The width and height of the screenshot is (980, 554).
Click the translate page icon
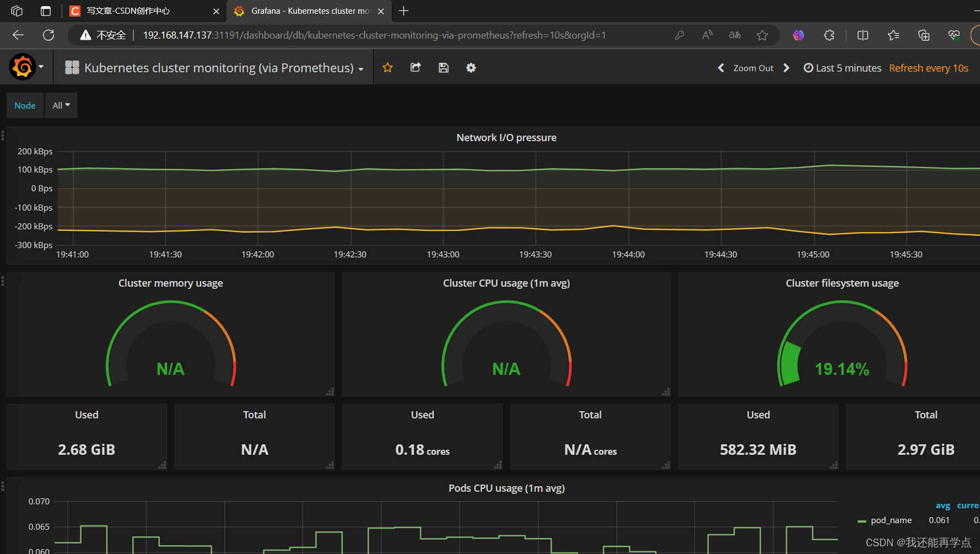pyautogui.click(x=735, y=35)
